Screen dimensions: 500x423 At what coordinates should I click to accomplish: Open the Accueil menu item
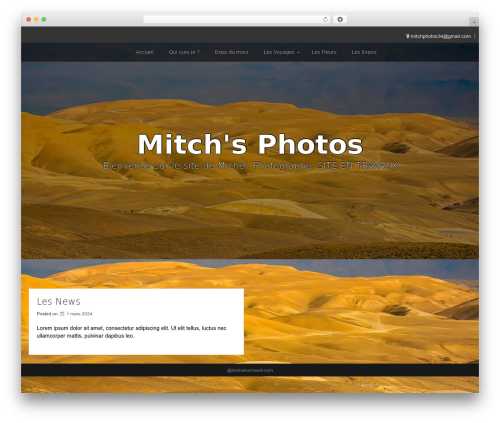pyautogui.click(x=145, y=52)
